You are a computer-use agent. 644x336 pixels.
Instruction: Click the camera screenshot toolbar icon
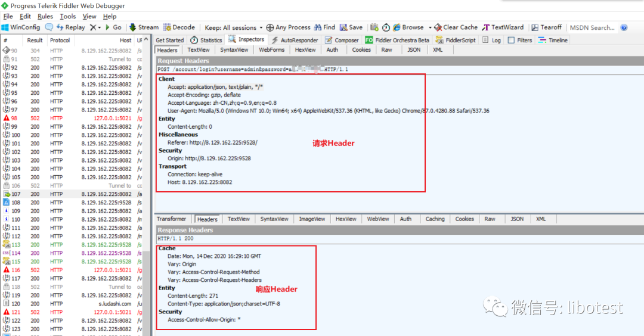(x=374, y=27)
